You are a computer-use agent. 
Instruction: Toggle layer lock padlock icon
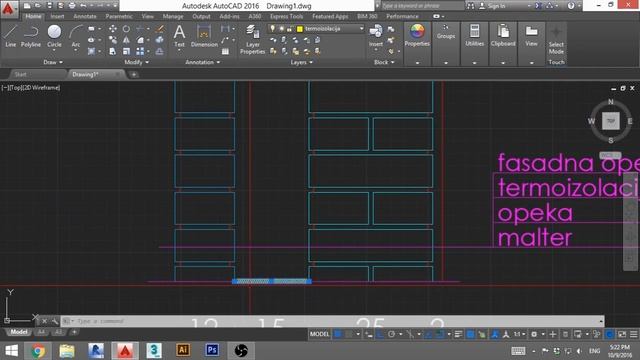[x=289, y=29]
